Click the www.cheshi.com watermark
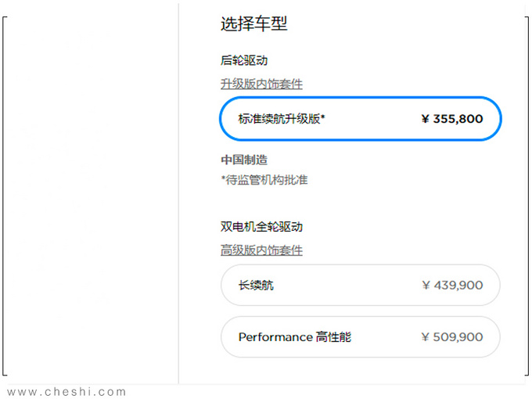532x399 pixels. [x=66, y=392]
